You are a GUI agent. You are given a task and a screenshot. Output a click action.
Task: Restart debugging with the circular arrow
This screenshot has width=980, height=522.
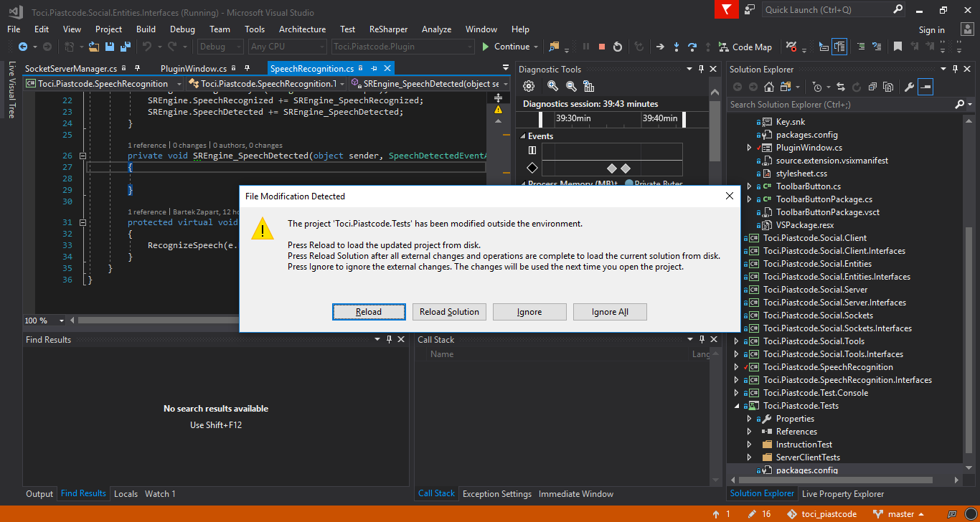tap(618, 47)
